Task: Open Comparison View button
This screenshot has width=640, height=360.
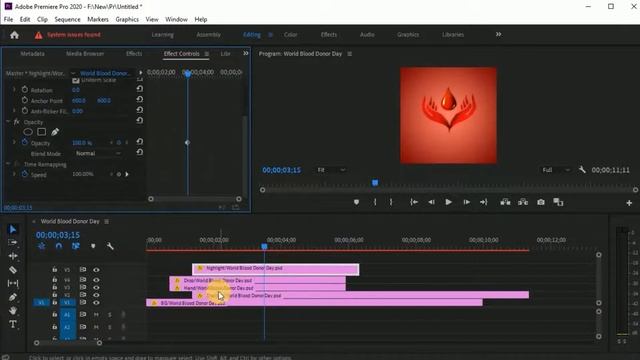Action: (x=558, y=202)
